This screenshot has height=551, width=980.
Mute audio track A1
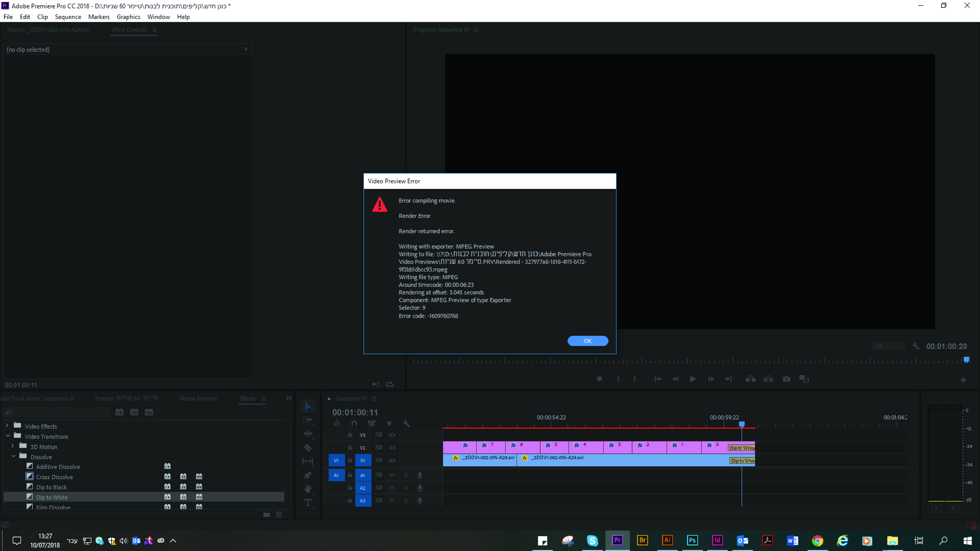392,475
